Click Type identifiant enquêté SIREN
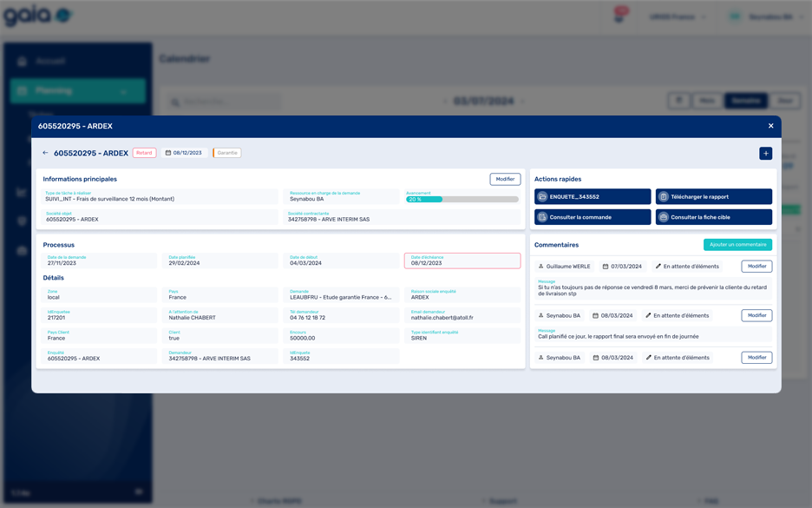 click(x=462, y=335)
